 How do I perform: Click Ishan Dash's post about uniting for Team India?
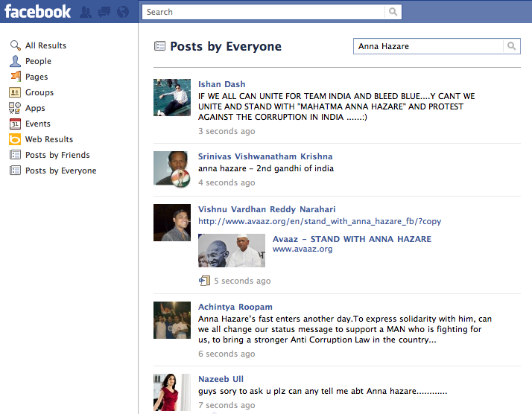[x=337, y=106]
